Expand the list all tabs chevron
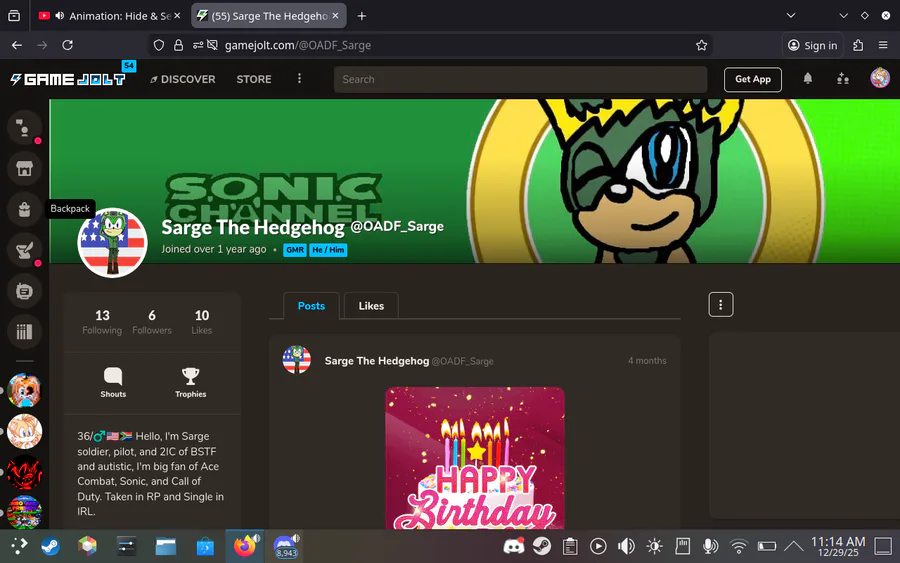The height and width of the screenshot is (563, 900). 791,15
